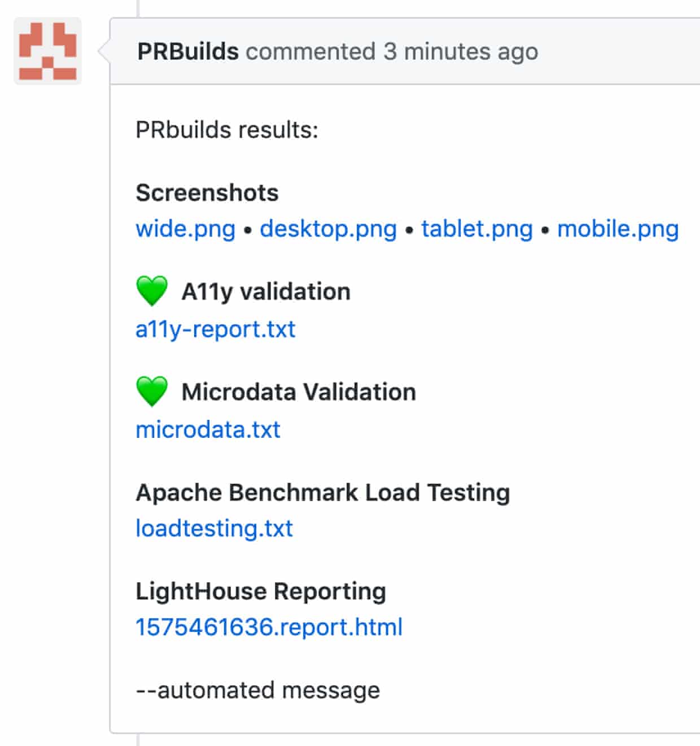This screenshot has width=700, height=746.
Task: Click the Apache Benchmark Load Testing heading
Action: [322, 492]
